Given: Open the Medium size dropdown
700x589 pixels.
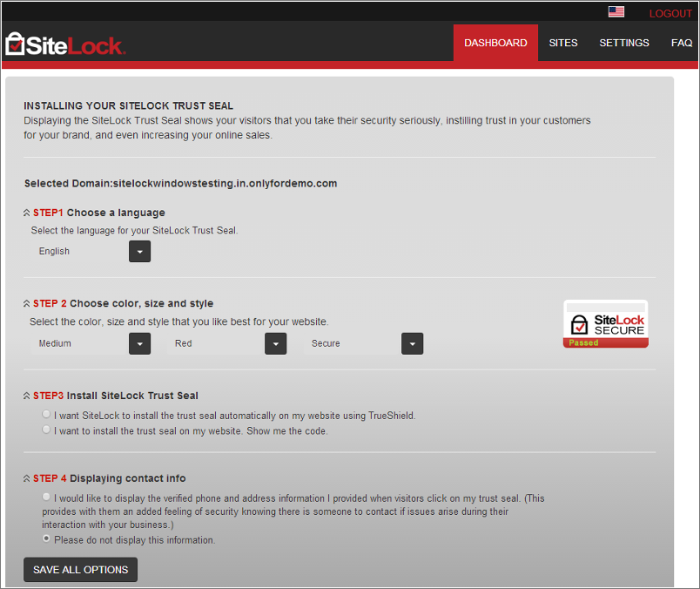Looking at the screenshot, I should [139, 343].
